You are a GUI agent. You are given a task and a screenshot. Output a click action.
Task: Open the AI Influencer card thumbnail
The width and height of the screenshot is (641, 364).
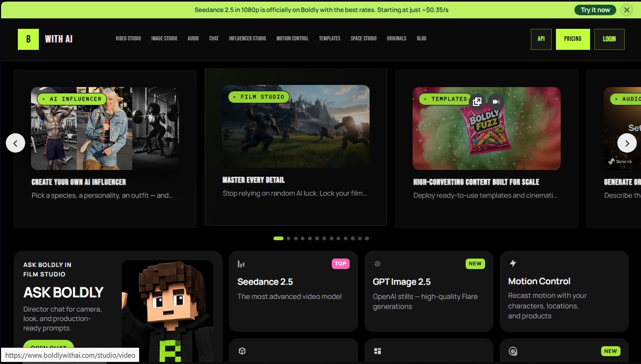[105, 129]
